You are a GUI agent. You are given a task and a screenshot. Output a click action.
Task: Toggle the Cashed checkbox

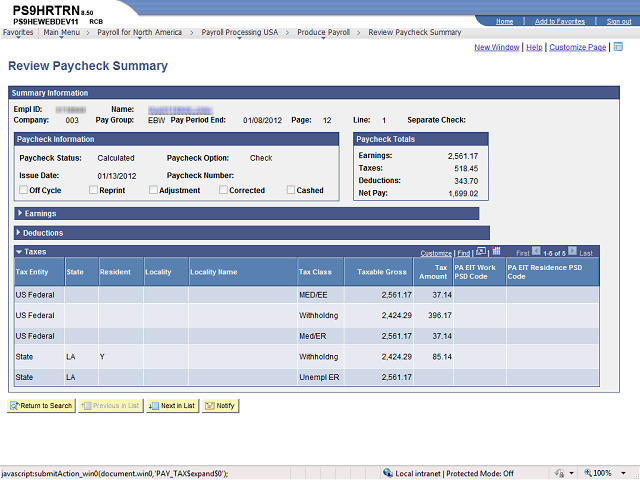tap(291, 190)
